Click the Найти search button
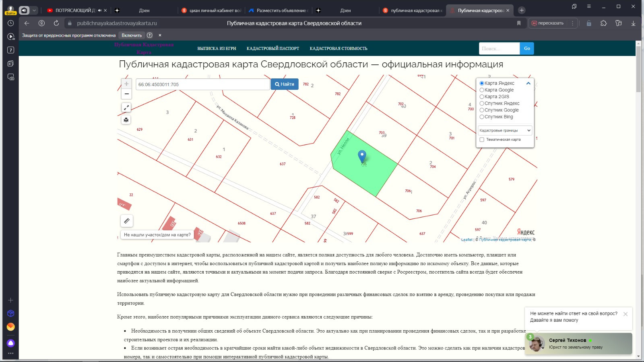The width and height of the screenshot is (644, 362). [x=285, y=84]
